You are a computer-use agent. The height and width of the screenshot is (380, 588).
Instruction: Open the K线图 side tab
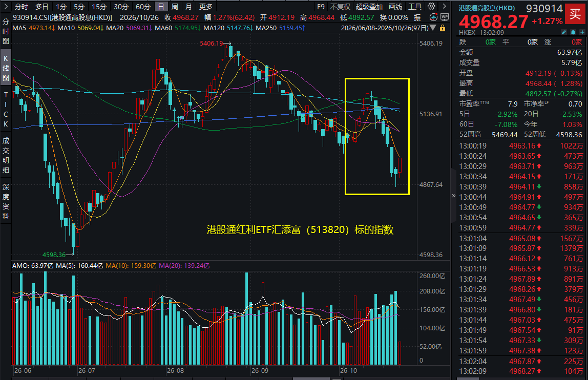pyautogui.click(x=6, y=68)
